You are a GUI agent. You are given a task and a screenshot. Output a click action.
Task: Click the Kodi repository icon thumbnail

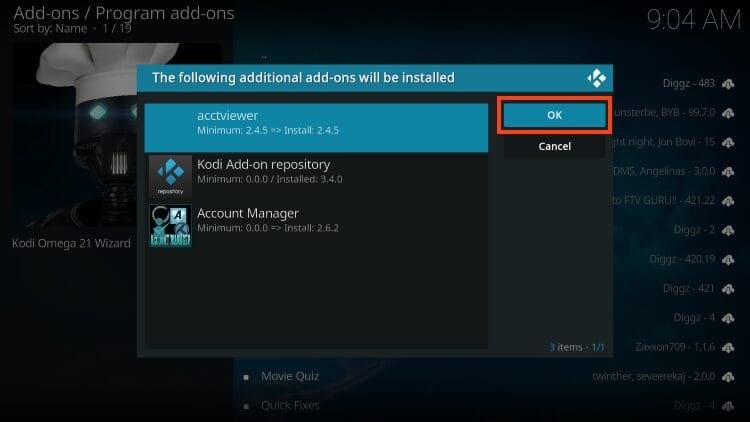(x=170, y=177)
